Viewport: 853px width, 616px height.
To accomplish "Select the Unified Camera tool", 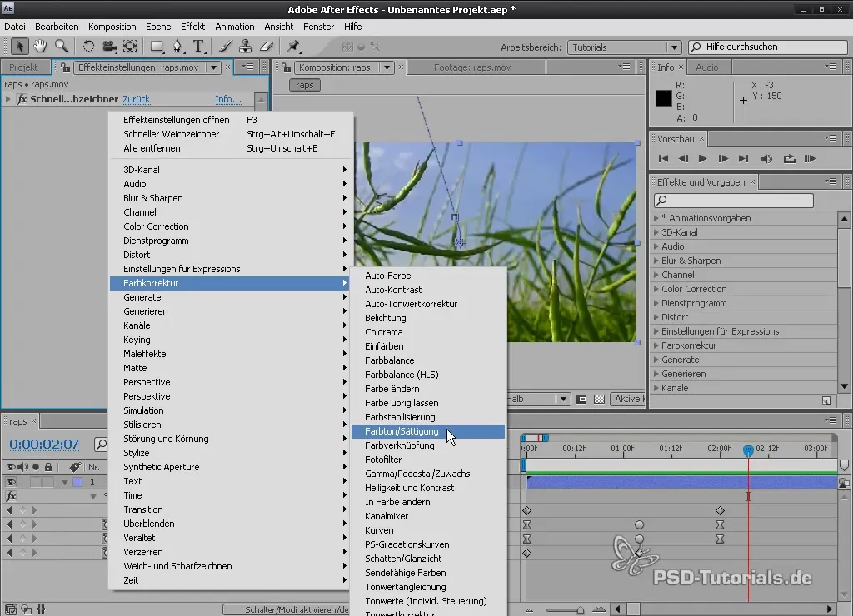I will point(109,47).
